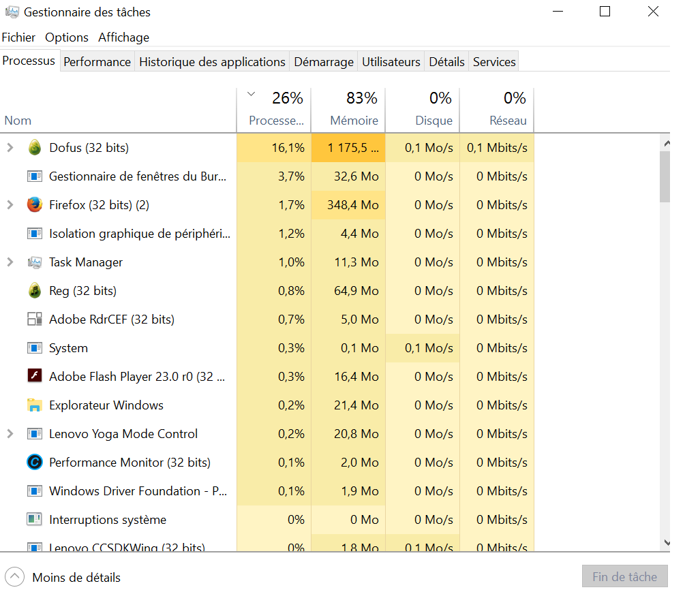
Task: Switch to the Démarrage tab
Action: pos(324,61)
